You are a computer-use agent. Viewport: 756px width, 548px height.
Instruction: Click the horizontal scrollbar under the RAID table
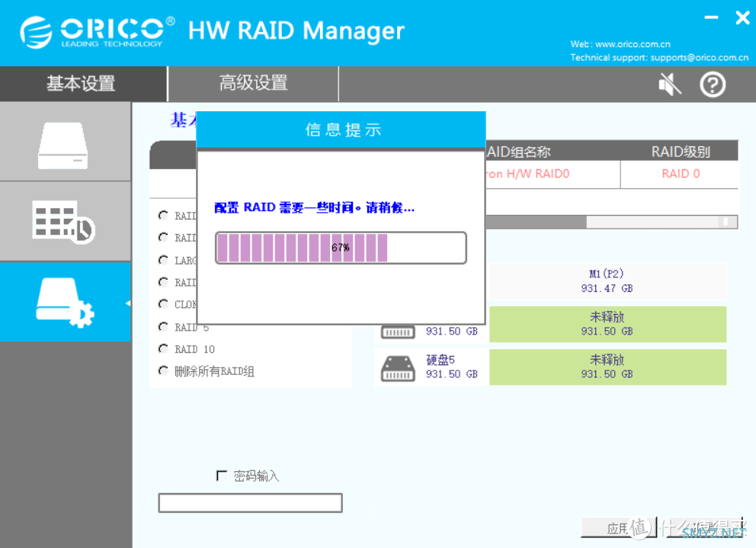click(611, 222)
